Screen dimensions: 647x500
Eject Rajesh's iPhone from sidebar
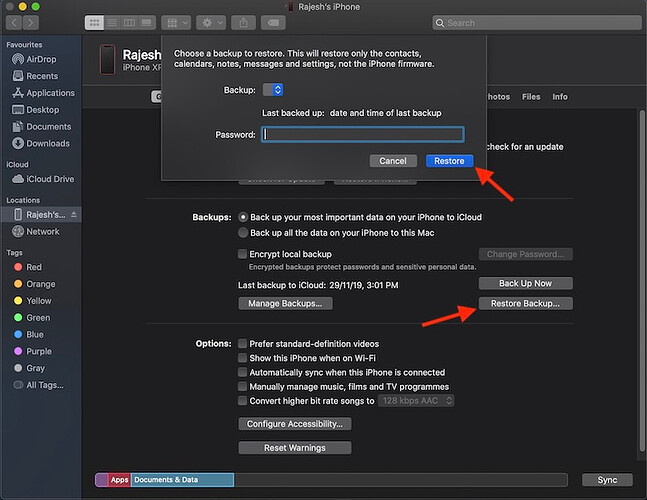74,215
